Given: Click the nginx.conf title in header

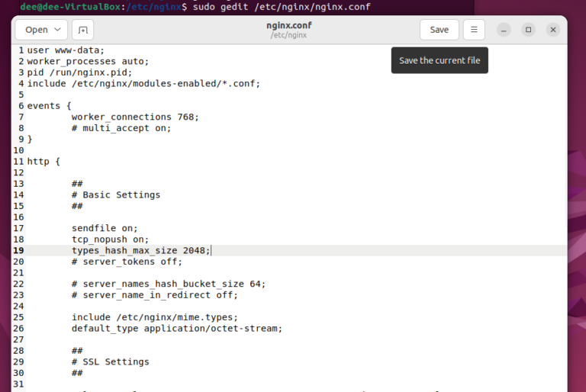Looking at the screenshot, I should [289, 25].
